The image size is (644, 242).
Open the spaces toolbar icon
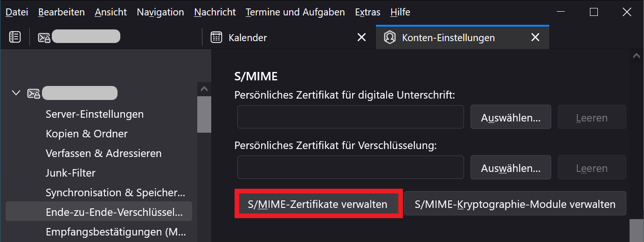[15, 37]
